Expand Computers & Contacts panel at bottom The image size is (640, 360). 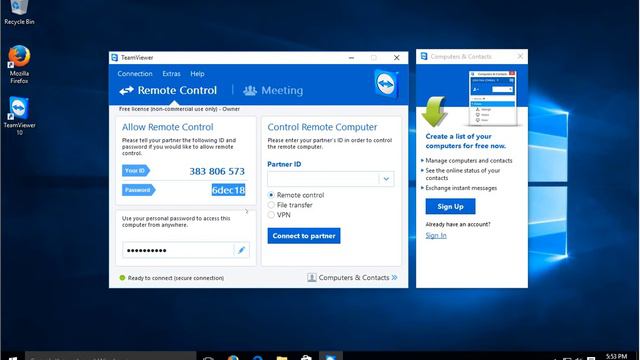[352, 278]
